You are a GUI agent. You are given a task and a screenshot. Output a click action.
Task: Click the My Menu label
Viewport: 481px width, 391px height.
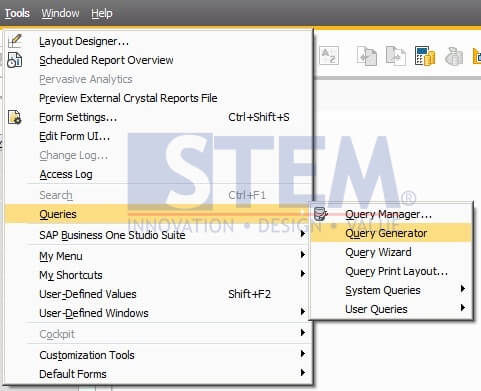(61, 256)
